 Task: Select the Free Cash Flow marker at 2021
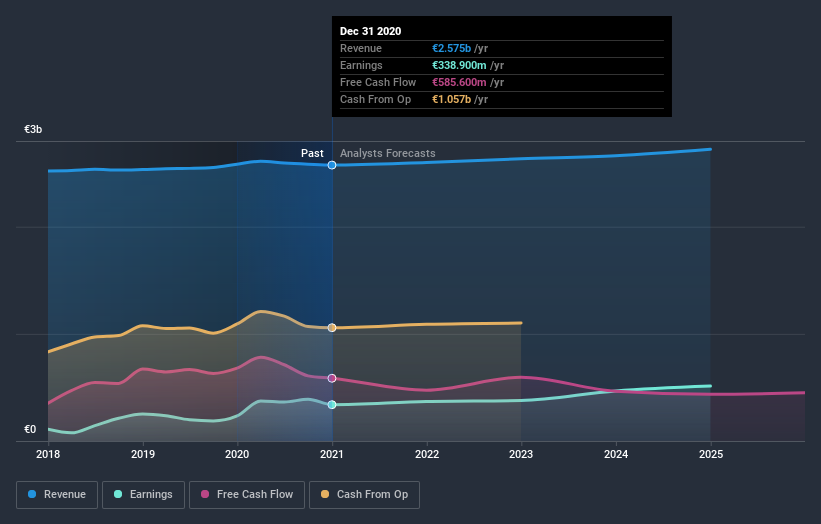(x=332, y=378)
